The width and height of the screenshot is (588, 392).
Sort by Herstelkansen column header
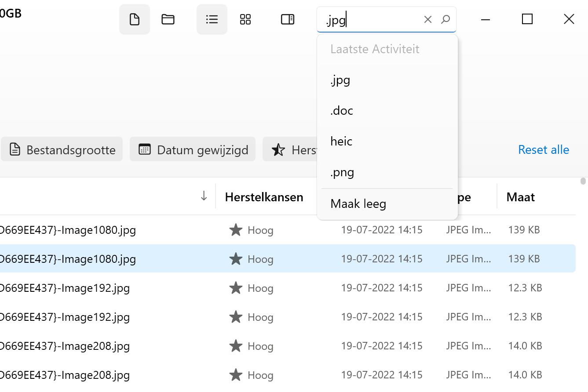264,197
